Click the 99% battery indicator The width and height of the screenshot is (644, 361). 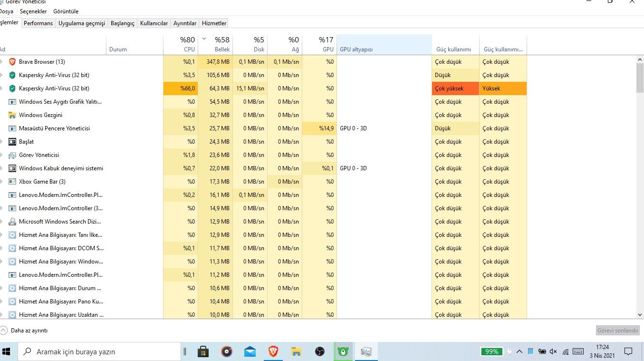pyautogui.click(x=491, y=351)
